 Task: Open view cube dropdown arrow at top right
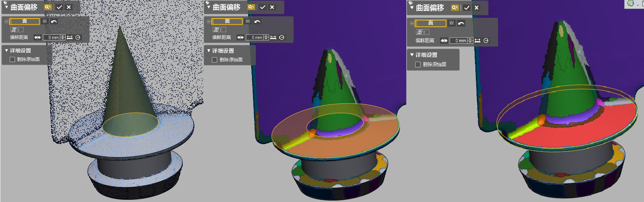tap(638, 4)
